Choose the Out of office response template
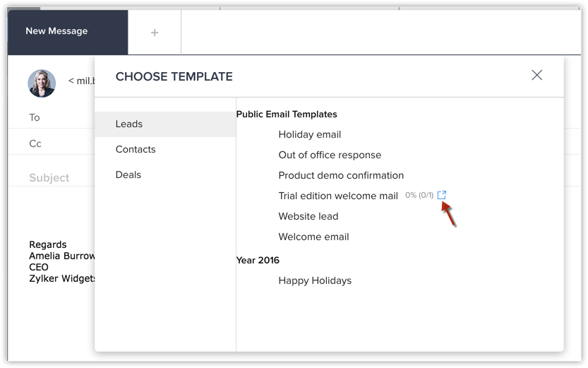 point(330,155)
